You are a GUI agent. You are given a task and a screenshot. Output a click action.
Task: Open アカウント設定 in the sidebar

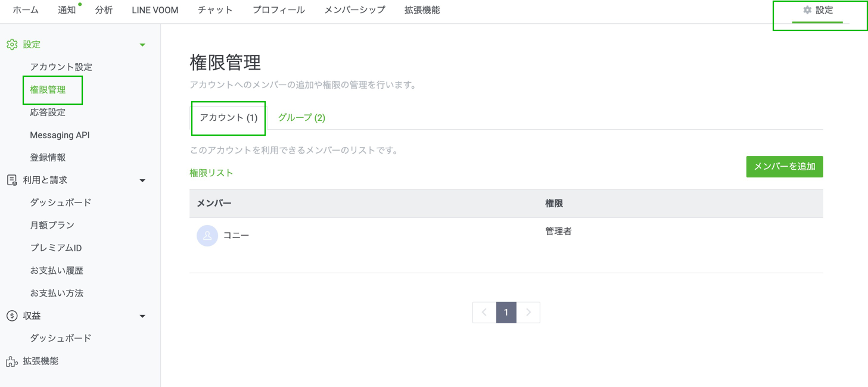tap(61, 67)
